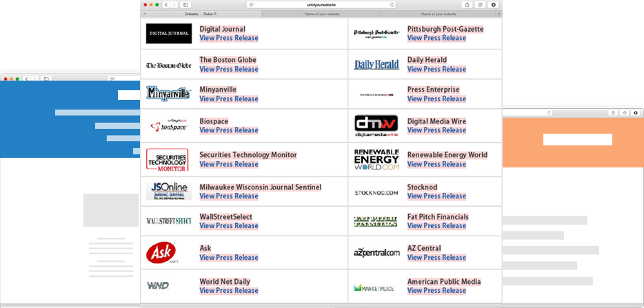The width and height of the screenshot is (644, 308).
Task: Select the 'Milwaukee Wisconsin Journal Sentinel' heading text
Action: [261, 187]
